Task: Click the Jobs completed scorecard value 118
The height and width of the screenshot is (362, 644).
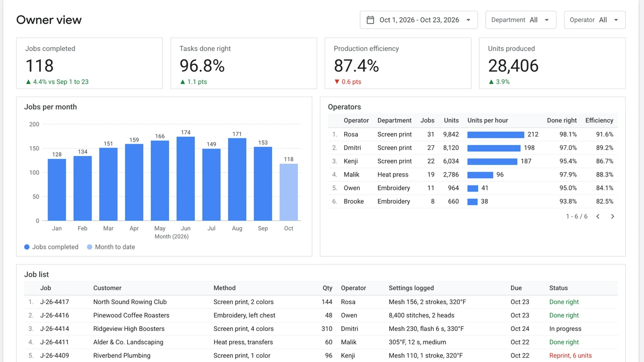Action: click(40, 65)
